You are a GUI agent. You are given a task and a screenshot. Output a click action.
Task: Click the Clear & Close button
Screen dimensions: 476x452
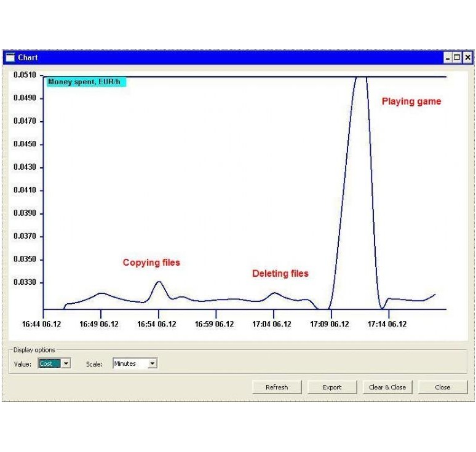pyautogui.click(x=387, y=387)
